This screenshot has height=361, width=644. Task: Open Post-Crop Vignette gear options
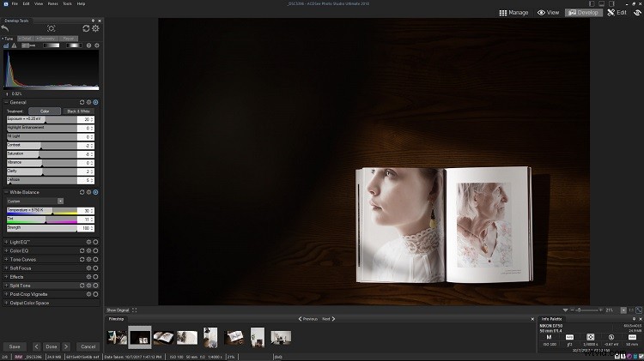click(x=88, y=294)
